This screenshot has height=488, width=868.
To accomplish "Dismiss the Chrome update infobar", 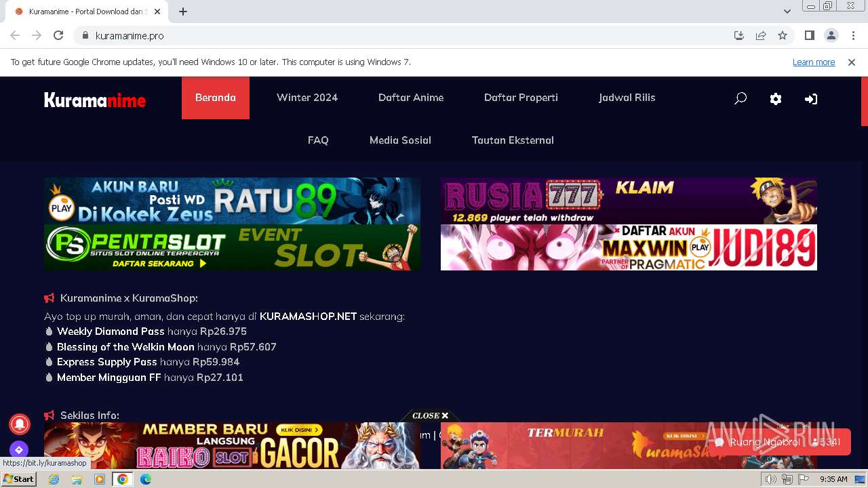I will tap(852, 62).
